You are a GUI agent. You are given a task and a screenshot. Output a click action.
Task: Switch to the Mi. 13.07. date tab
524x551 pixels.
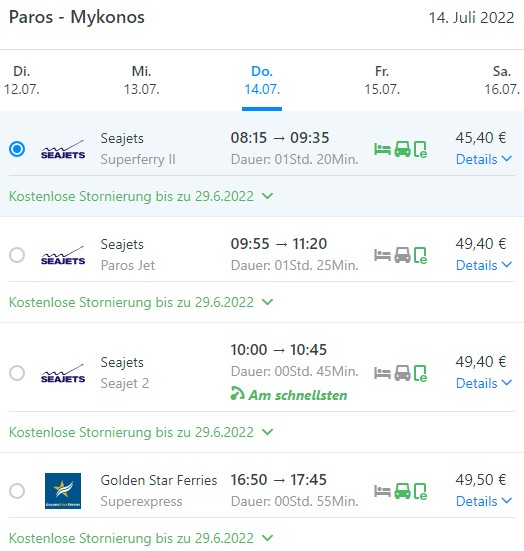[142, 80]
